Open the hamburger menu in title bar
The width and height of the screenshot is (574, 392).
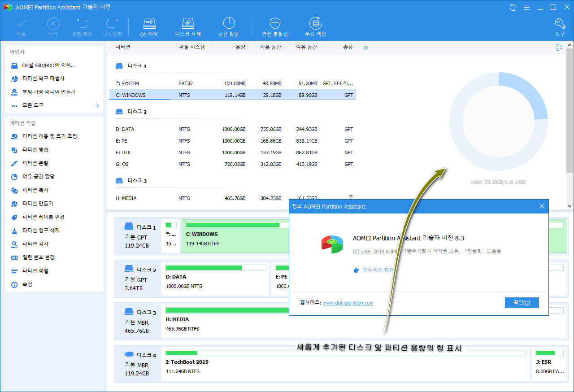(526, 7)
